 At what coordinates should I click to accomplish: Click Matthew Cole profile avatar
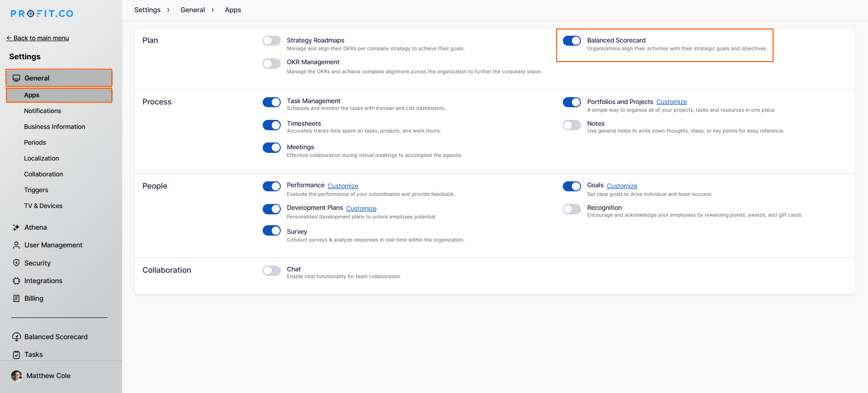[16, 376]
